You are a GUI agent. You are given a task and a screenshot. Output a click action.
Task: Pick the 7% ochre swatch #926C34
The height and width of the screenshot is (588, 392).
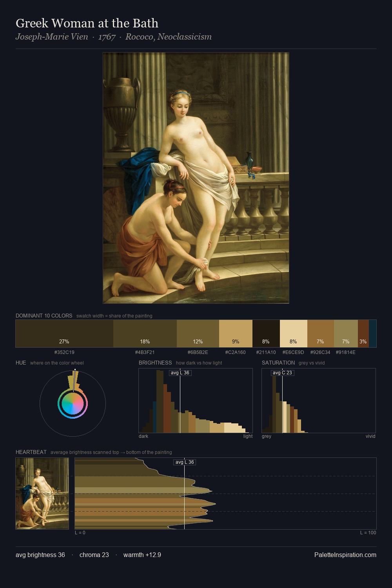tap(321, 334)
